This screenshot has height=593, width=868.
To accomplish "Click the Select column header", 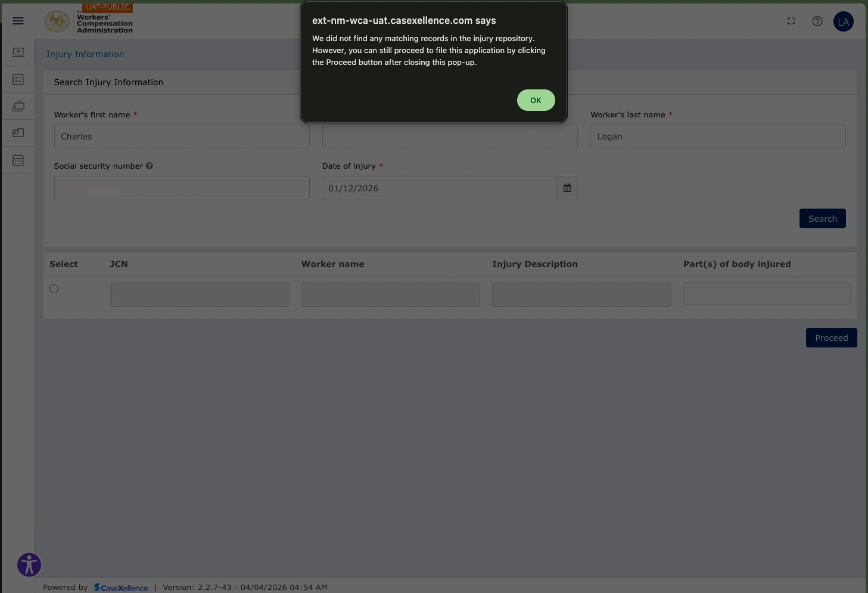I will 64,264.
